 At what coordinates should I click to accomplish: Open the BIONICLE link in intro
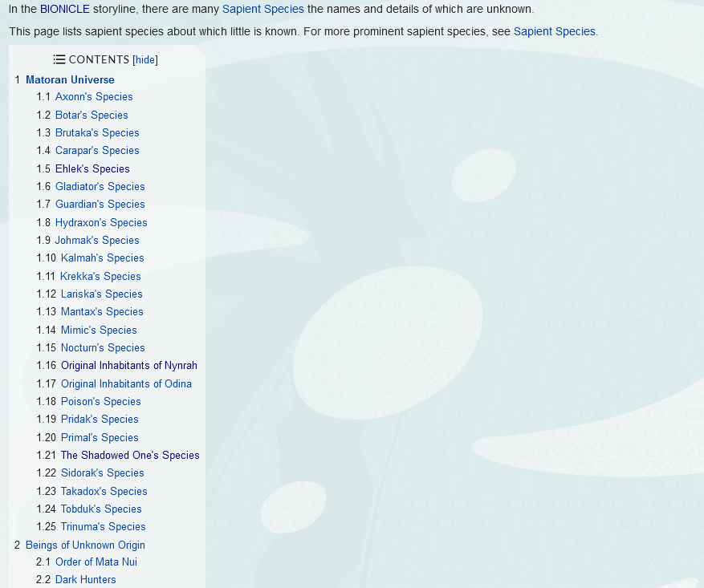pyautogui.click(x=65, y=10)
